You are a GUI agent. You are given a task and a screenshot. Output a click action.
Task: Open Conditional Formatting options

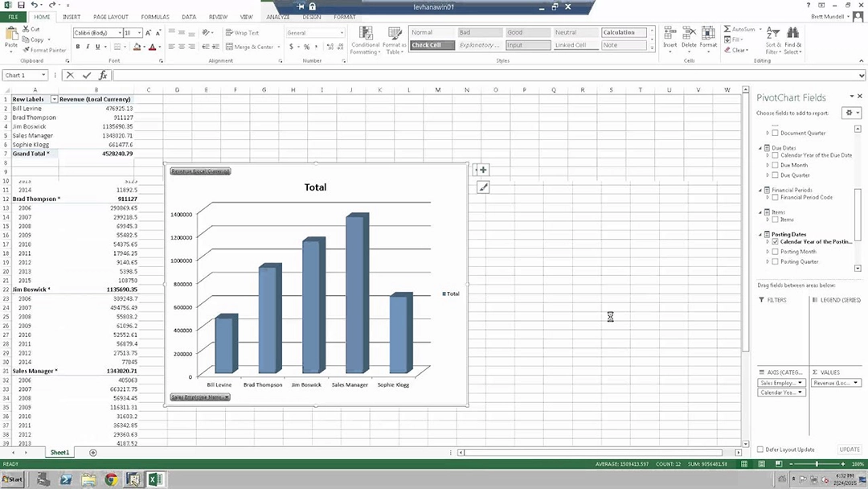pyautogui.click(x=366, y=38)
